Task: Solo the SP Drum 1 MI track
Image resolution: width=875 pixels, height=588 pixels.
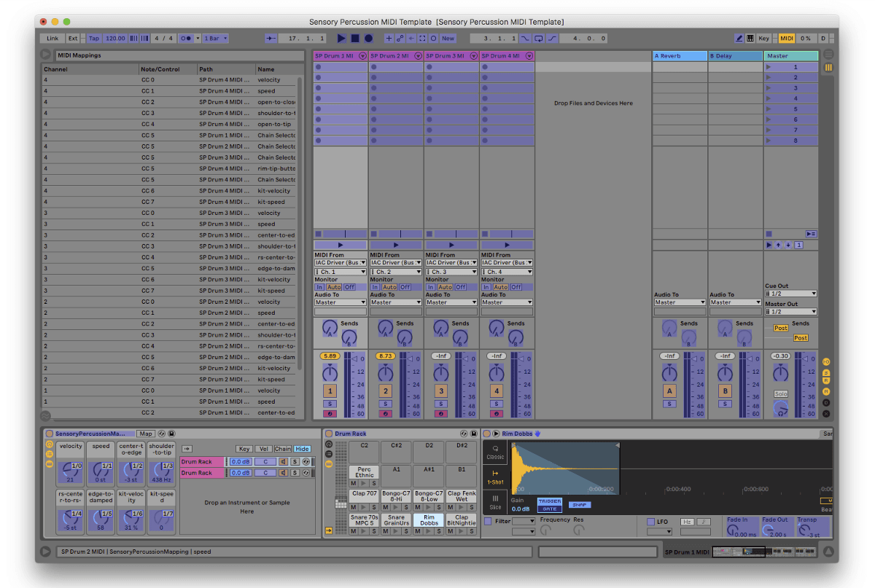Action: pyautogui.click(x=330, y=404)
